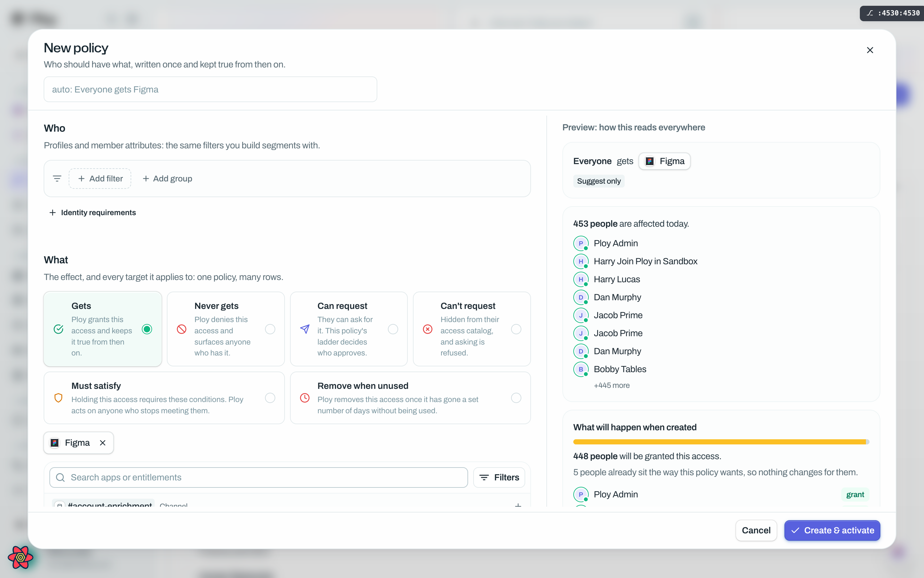The image size is (924, 578).
Task: Click the Ploy Admin avatar in affected list
Action: [x=581, y=243]
